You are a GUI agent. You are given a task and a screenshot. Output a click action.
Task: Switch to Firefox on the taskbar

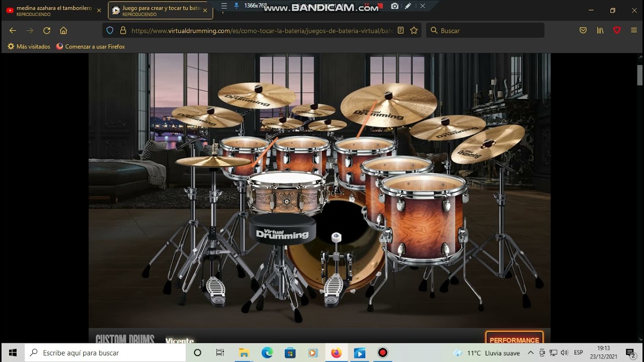(x=337, y=353)
